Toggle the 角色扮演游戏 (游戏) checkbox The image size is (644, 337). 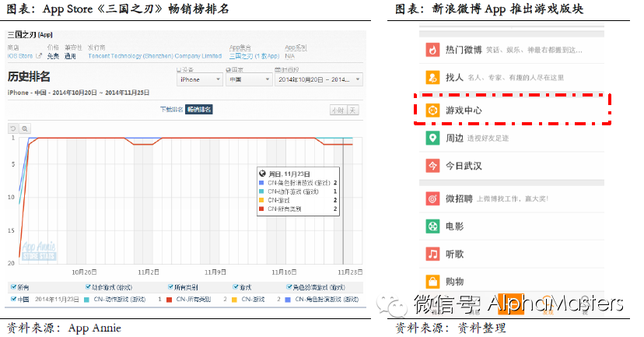pos(289,287)
